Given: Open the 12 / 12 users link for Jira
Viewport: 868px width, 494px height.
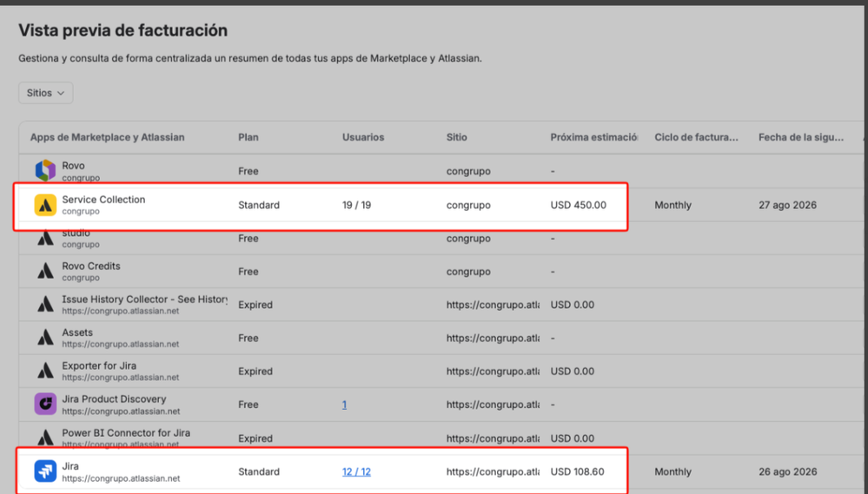Looking at the screenshot, I should point(356,472).
